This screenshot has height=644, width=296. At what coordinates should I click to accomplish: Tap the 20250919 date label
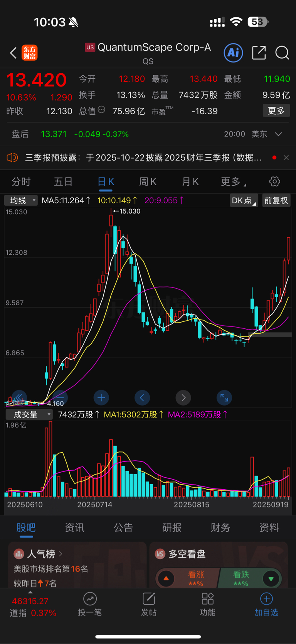click(x=271, y=505)
